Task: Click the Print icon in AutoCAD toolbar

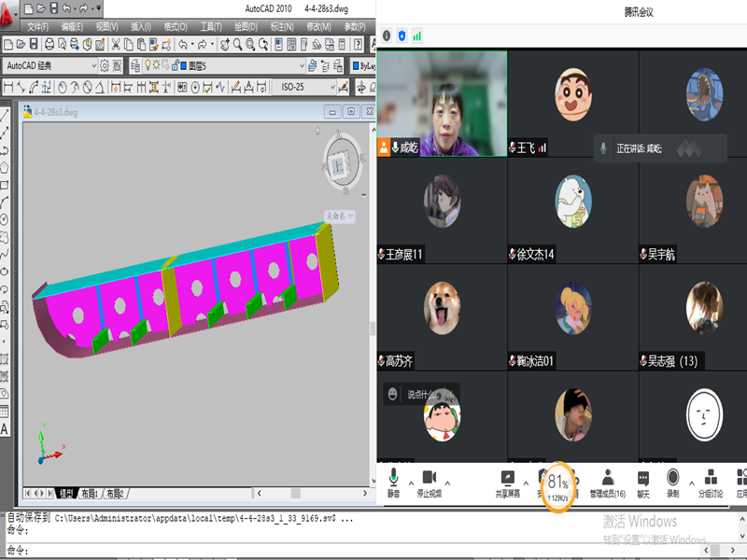Action: (48, 44)
